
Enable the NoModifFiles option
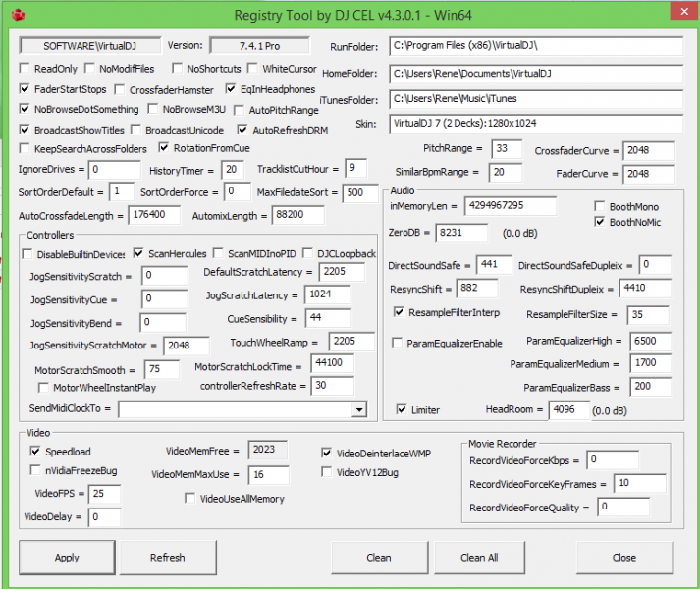(89, 69)
